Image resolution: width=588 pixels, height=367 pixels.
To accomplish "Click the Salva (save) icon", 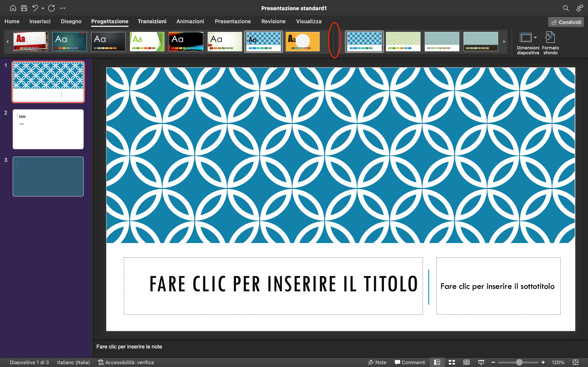I will click(24, 8).
